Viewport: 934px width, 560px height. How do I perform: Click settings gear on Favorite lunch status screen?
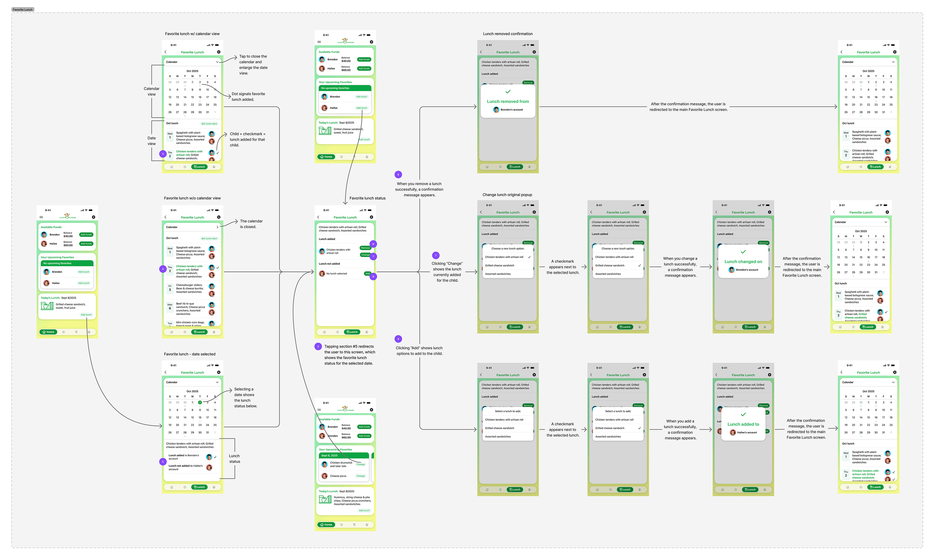click(x=371, y=217)
